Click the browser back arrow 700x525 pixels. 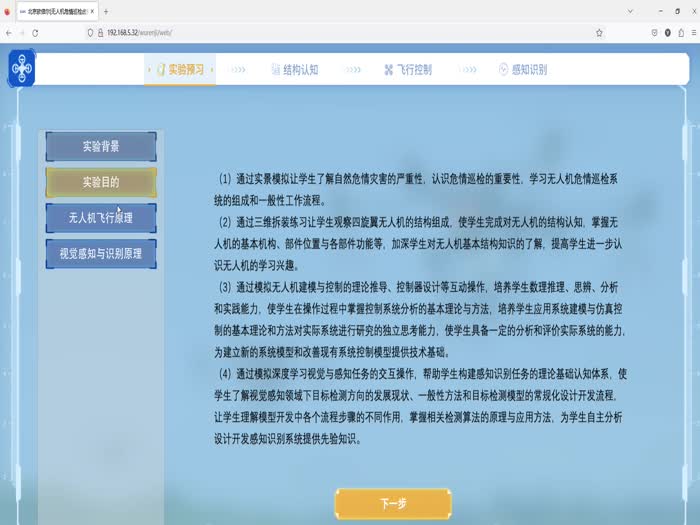click(x=8, y=32)
